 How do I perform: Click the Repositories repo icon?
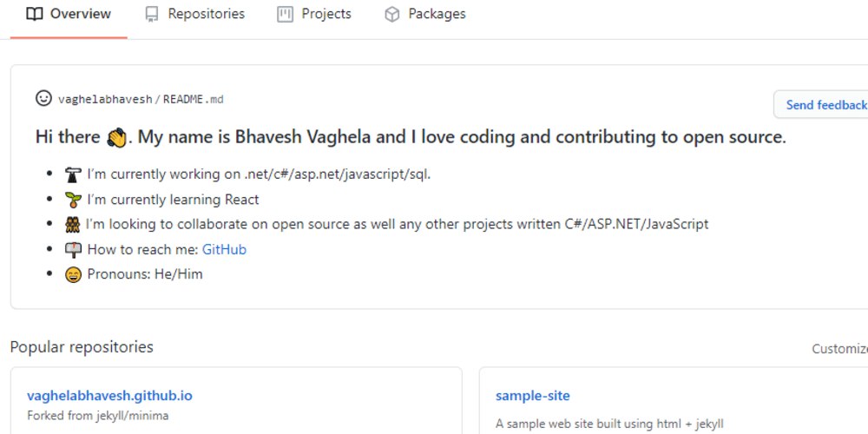152,15
